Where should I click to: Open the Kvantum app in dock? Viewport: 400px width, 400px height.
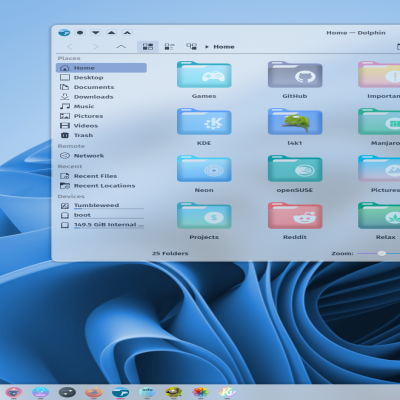pos(227,392)
